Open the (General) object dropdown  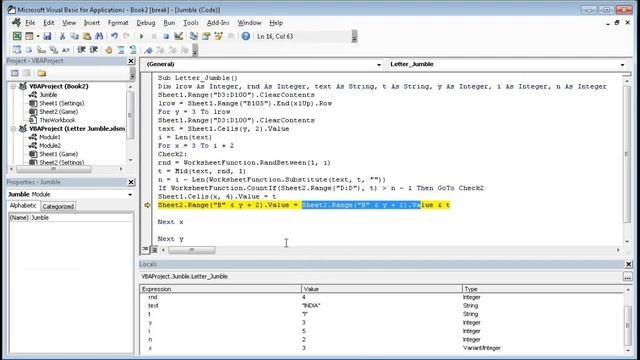(379, 64)
